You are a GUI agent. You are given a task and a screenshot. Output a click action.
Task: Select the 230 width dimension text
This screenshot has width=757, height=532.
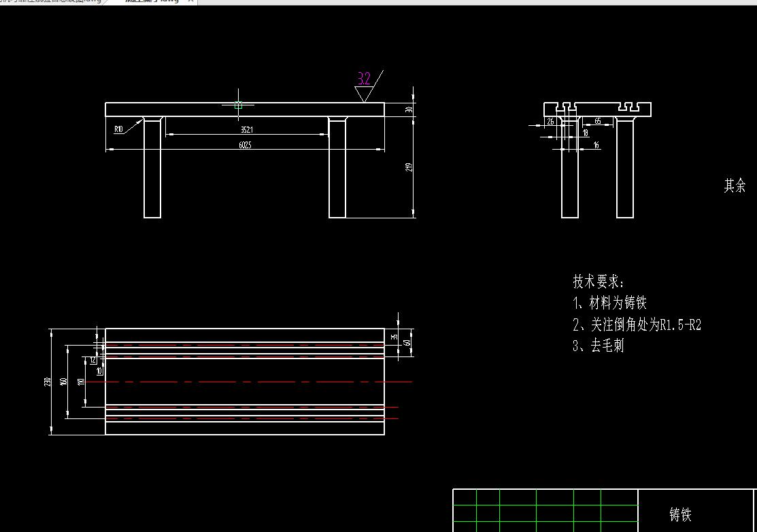[x=48, y=382]
